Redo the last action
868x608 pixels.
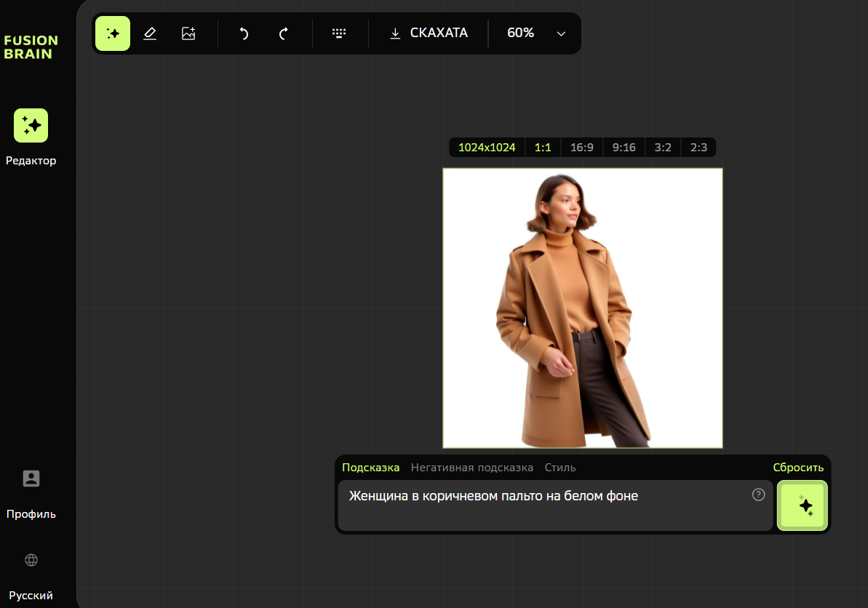click(283, 33)
